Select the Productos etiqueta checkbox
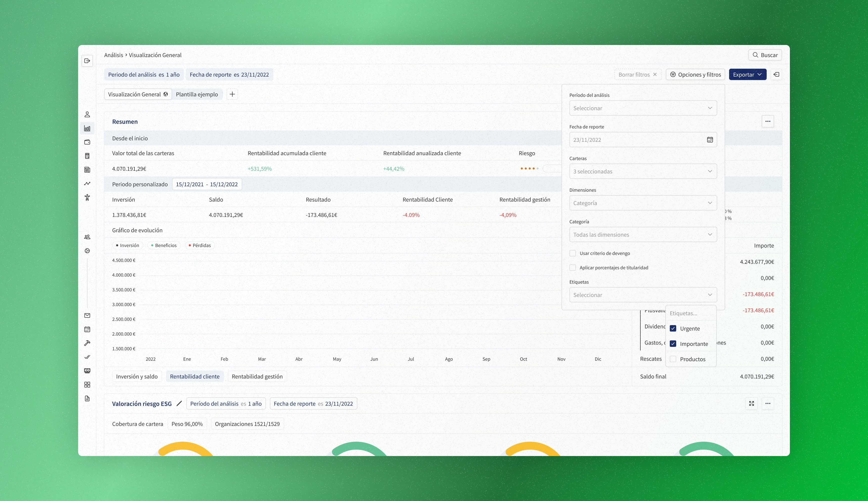Image resolution: width=868 pixels, height=501 pixels. [x=673, y=359]
